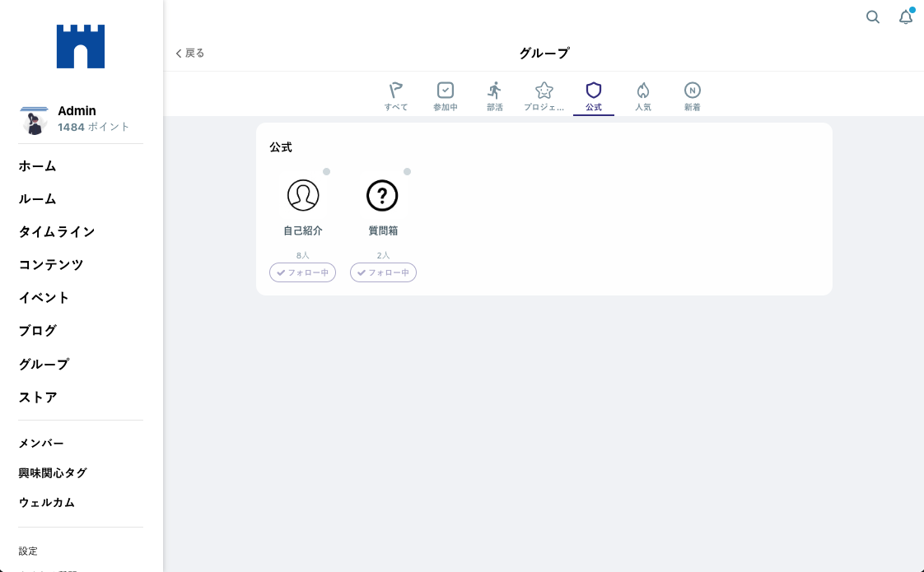Open グループ in sidebar
The height and width of the screenshot is (572, 924).
click(x=44, y=364)
